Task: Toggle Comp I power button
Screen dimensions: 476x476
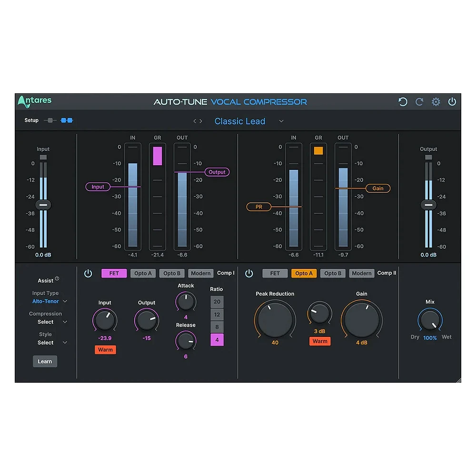Action: [88, 273]
